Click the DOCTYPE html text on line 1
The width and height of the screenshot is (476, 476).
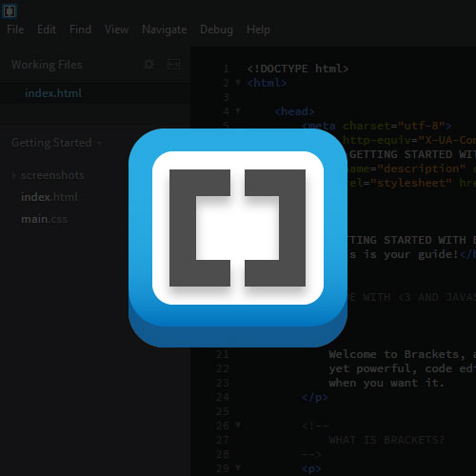coord(298,69)
